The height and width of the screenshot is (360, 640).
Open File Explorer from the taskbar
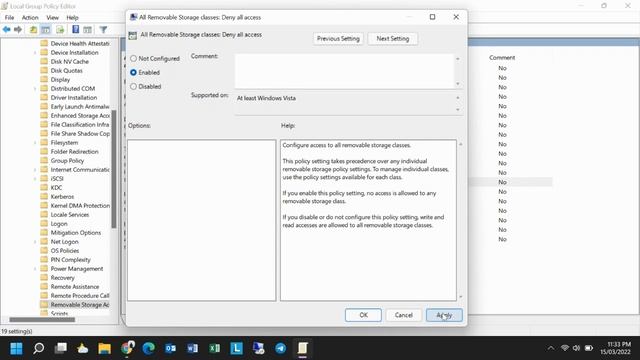104,348
